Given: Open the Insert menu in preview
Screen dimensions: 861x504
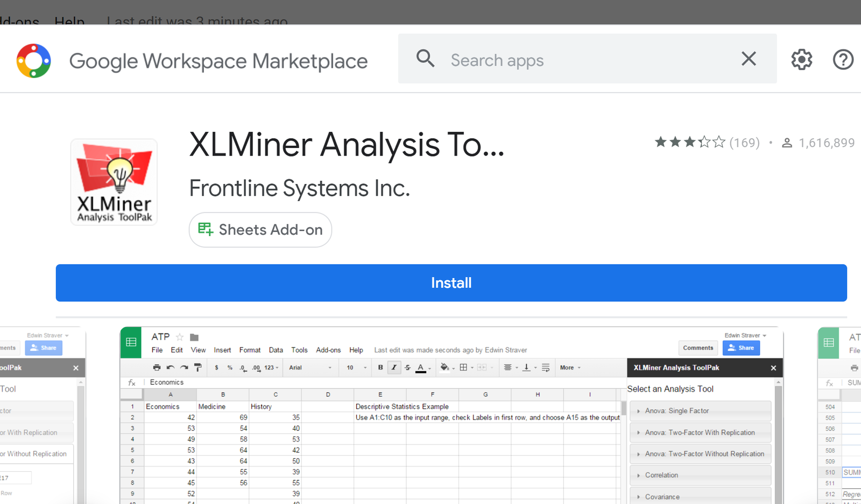Looking at the screenshot, I should (222, 350).
